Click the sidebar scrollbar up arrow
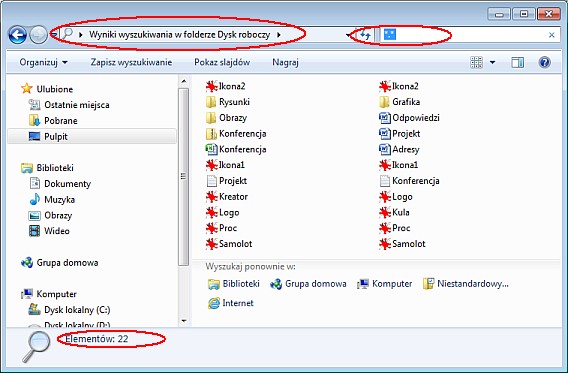The width and height of the screenshot is (568, 373). click(184, 81)
